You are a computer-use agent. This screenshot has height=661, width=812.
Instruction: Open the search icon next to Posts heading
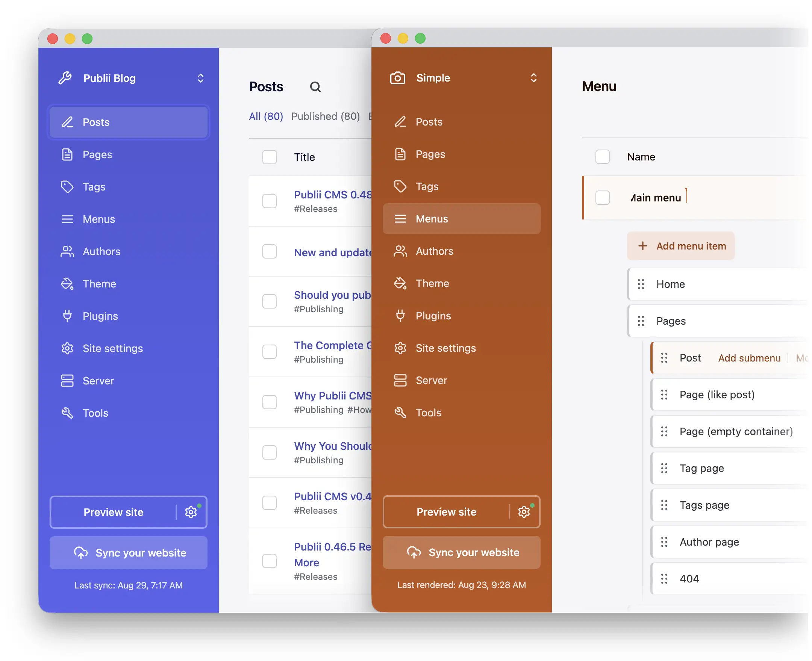click(315, 87)
